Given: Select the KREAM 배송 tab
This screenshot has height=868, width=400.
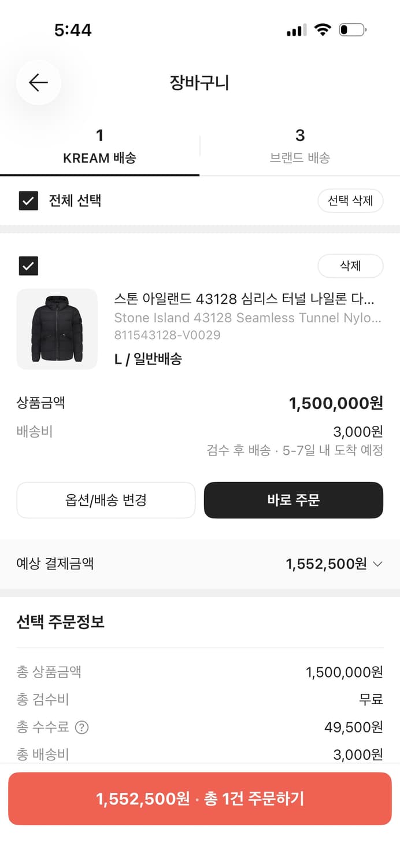Looking at the screenshot, I should [x=99, y=145].
